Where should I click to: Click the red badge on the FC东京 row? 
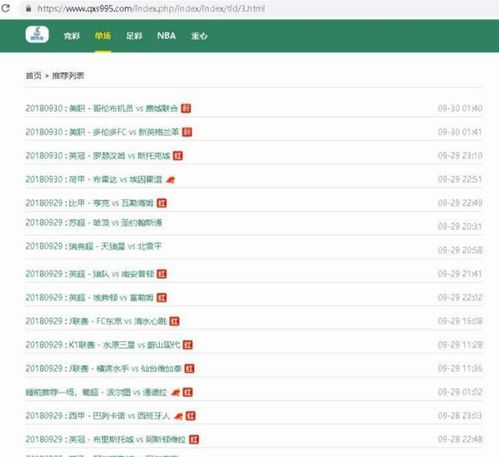click(x=175, y=321)
